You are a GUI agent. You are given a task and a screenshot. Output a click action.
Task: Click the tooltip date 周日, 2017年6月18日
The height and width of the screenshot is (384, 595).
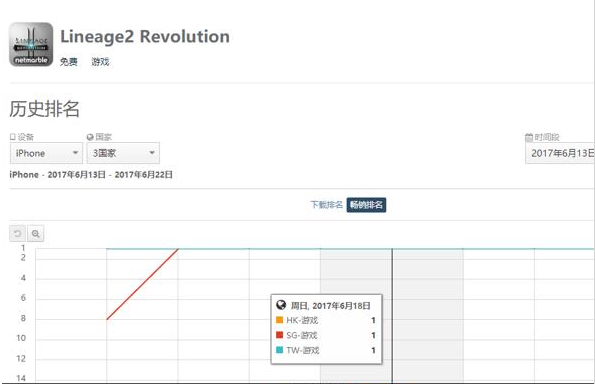[331, 305]
